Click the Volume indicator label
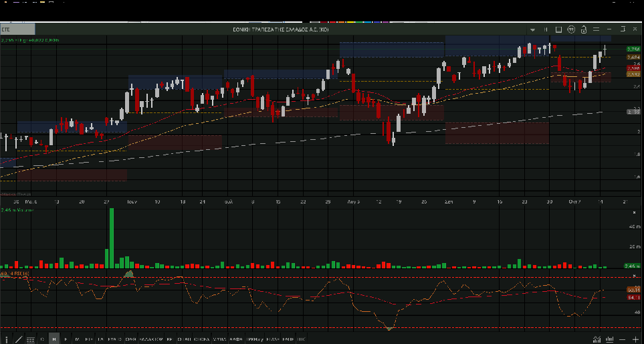Screen dimensions: 644x344 16,211
